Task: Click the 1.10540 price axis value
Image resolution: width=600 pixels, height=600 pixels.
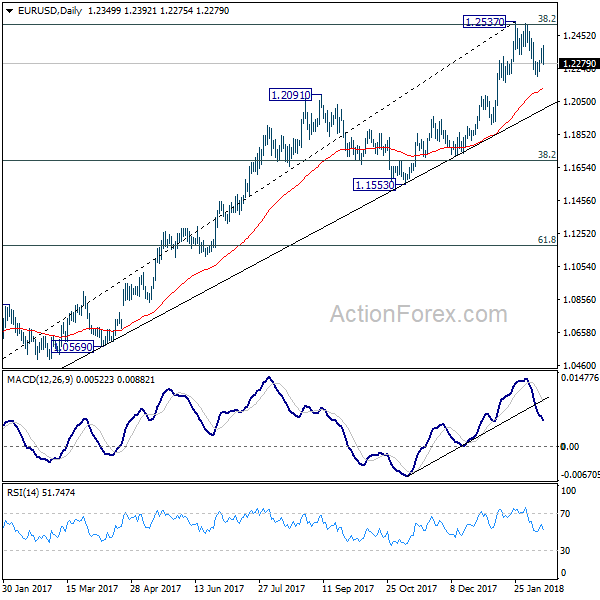Action: click(x=579, y=266)
